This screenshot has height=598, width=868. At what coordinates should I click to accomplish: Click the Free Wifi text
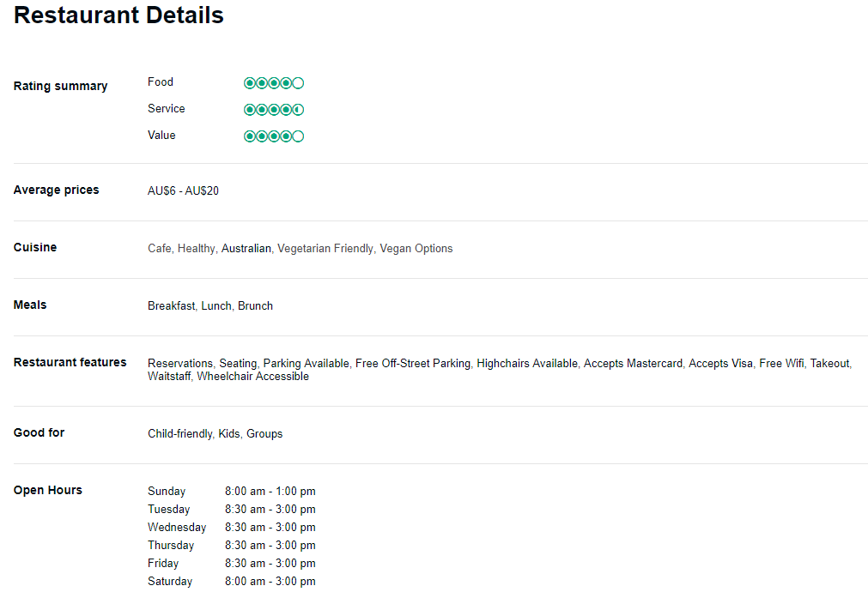tap(781, 364)
